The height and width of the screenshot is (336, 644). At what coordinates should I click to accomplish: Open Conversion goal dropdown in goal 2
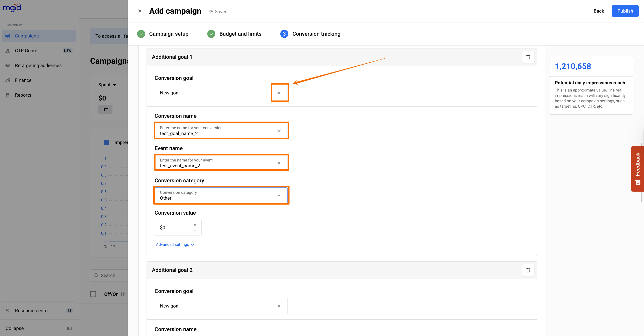point(279,306)
